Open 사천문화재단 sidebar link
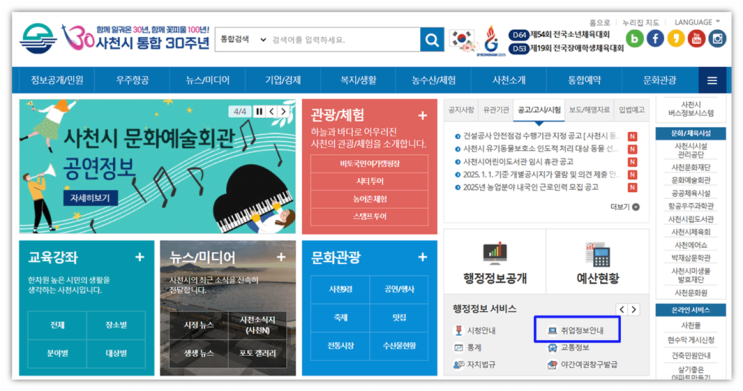This screenshot has height=391, width=743. tap(691, 168)
